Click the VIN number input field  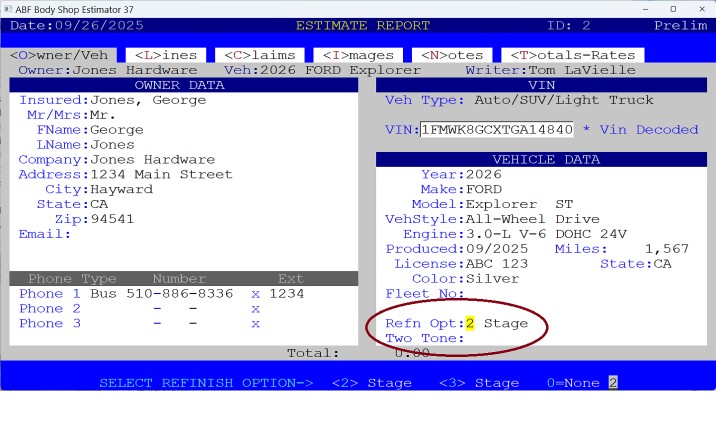pos(496,130)
